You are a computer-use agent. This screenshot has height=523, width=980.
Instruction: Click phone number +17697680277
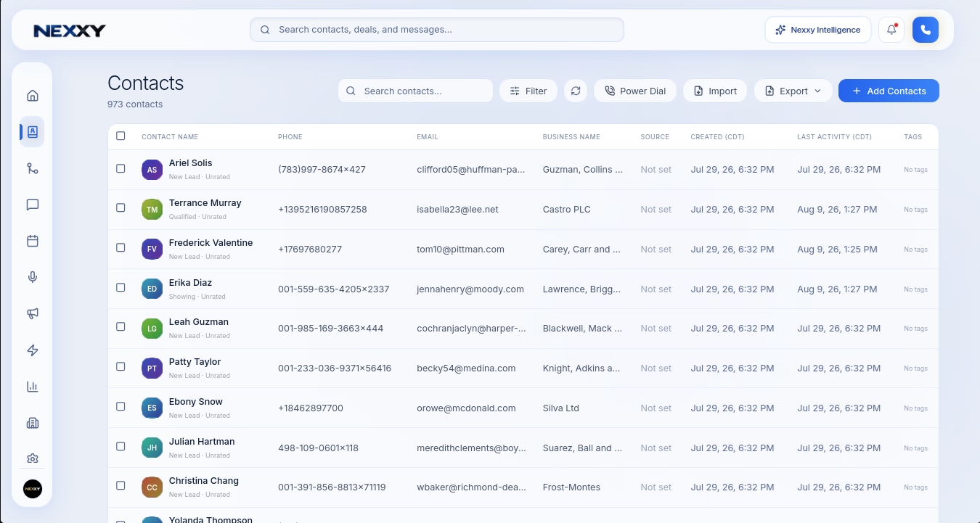coord(310,250)
